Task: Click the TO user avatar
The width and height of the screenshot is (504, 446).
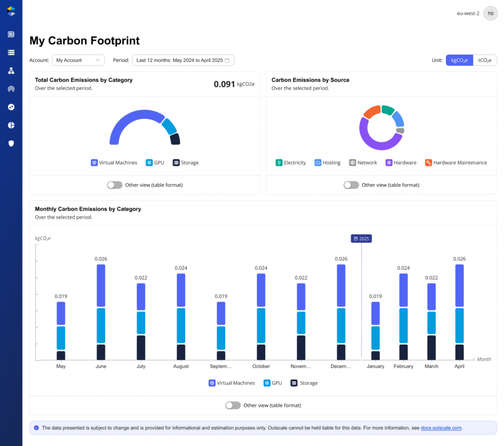Action: [490, 14]
